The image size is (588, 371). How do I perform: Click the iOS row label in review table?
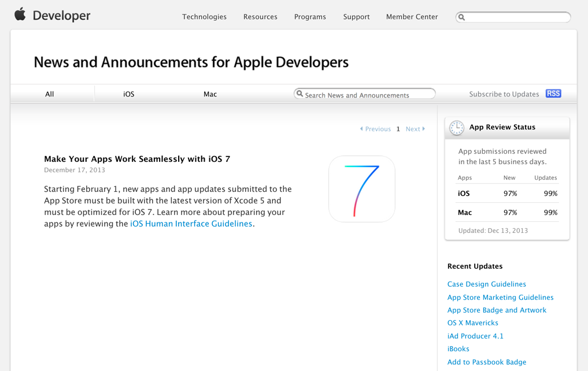[464, 194]
